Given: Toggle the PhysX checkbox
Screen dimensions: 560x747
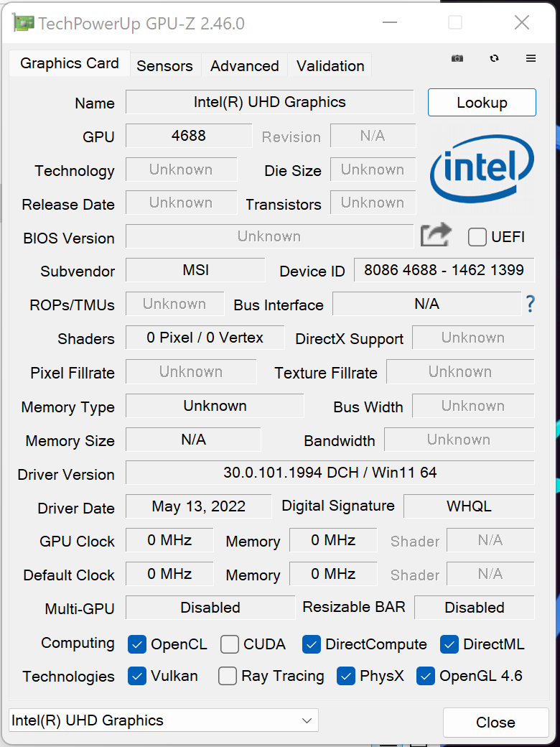Looking at the screenshot, I should (x=346, y=677).
